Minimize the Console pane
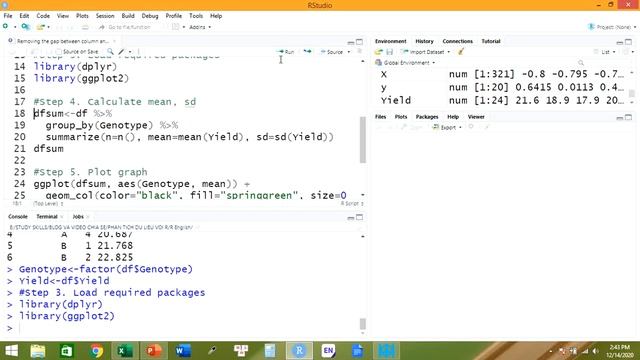This screenshot has width=640, height=360. pos(351,218)
